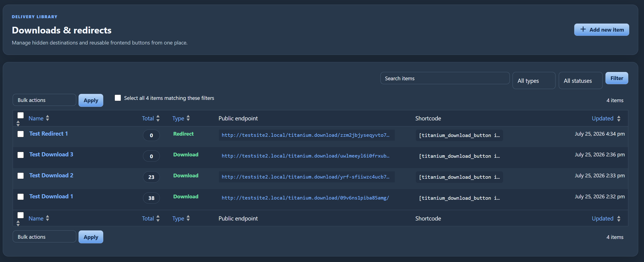Click the Test Download 1 shortcode box
Viewport: 644px width, 262px height.
click(459, 198)
